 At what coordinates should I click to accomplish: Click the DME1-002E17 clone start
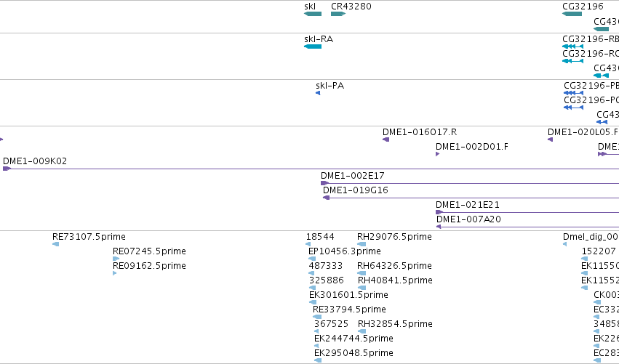(x=324, y=183)
